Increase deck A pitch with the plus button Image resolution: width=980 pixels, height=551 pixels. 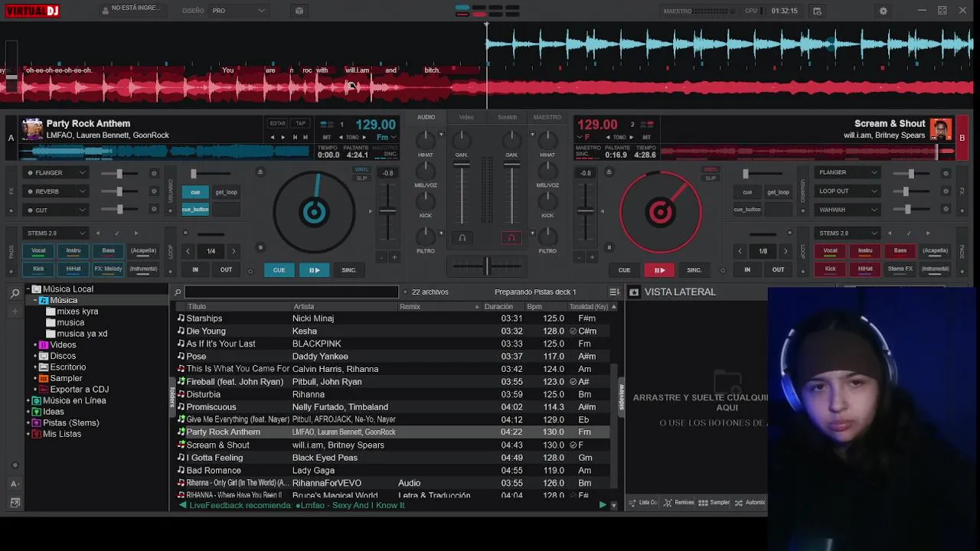(395, 257)
